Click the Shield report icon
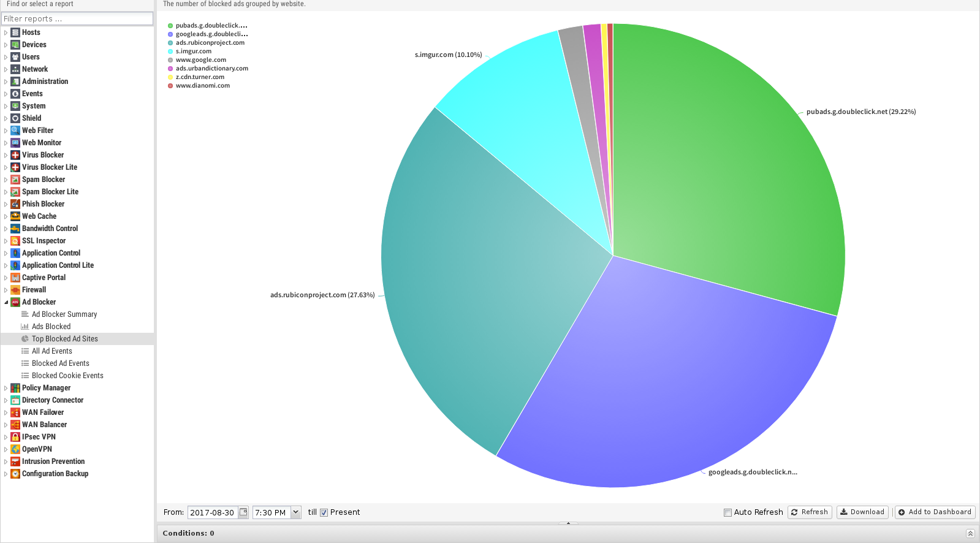The image size is (980, 543). pyautogui.click(x=15, y=118)
